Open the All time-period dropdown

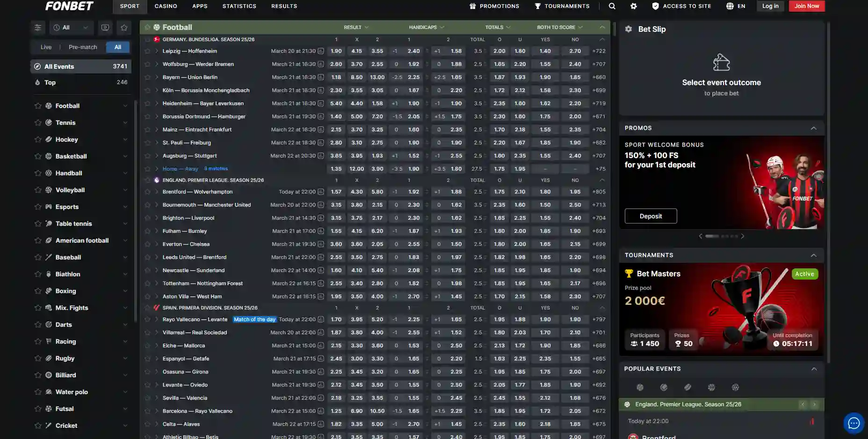click(x=72, y=28)
